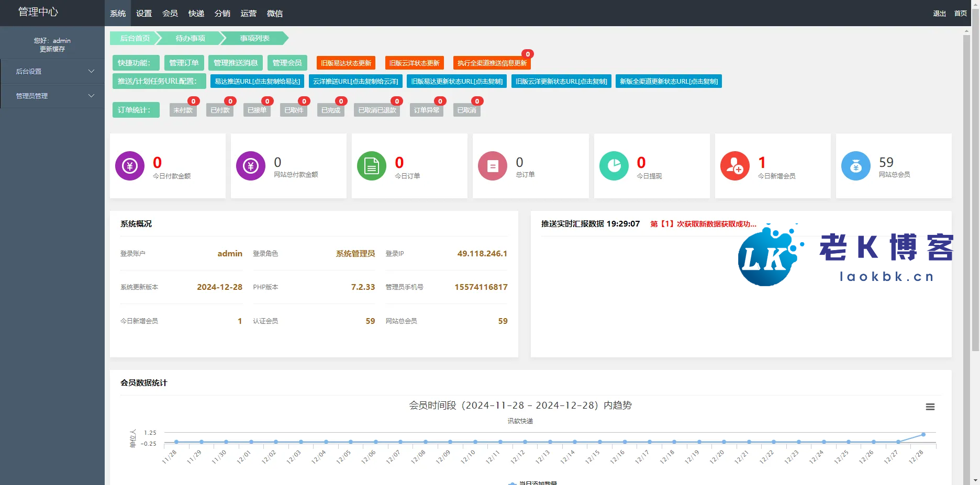Open the chart hamburger menu icon

click(930, 407)
